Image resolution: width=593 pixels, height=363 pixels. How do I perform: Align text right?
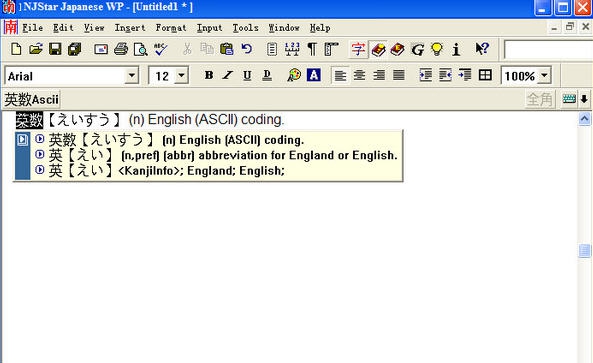[379, 76]
